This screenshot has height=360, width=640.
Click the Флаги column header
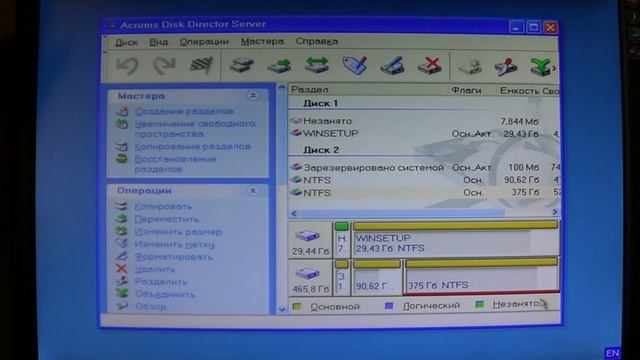click(x=466, y=90)
